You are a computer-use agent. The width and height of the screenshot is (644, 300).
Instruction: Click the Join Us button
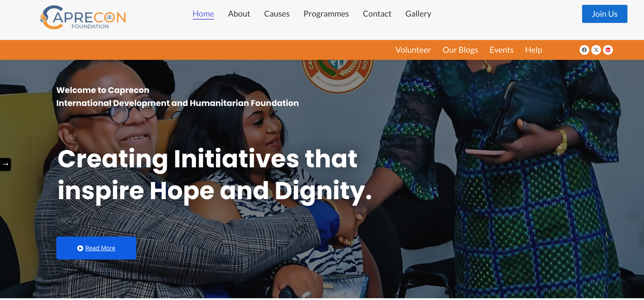tap(605, 14)
